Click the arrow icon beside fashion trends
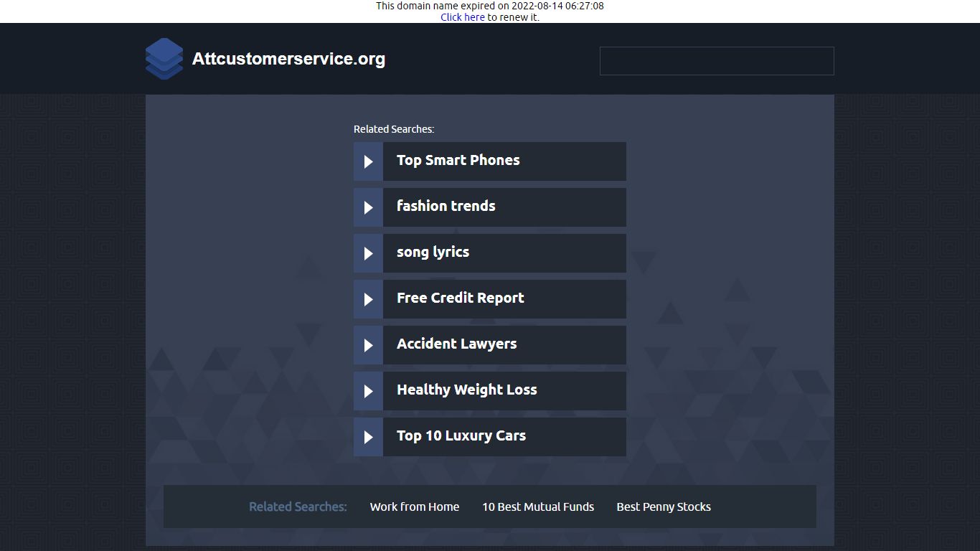980x551 pixels. 368,207
